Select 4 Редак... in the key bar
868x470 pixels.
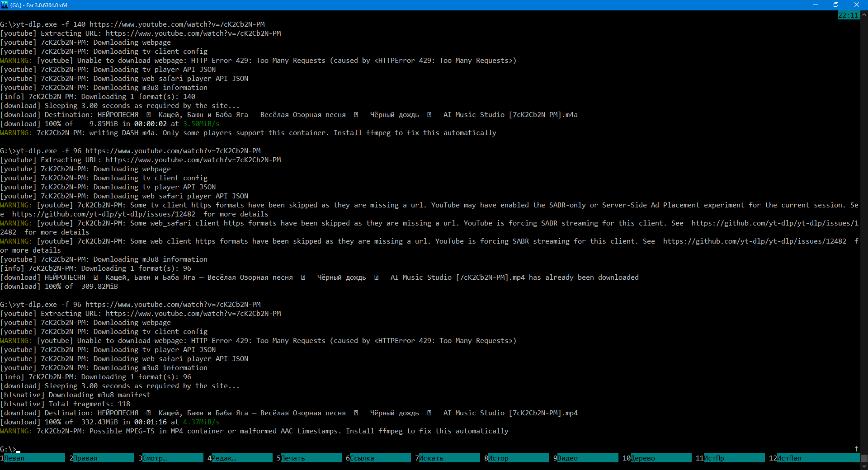coord(241,458)
